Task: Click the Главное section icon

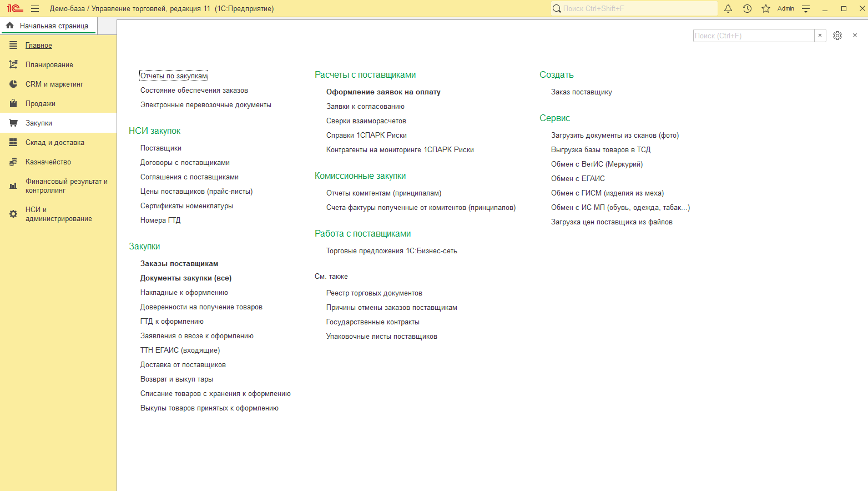Action: [x=13, y=45]
